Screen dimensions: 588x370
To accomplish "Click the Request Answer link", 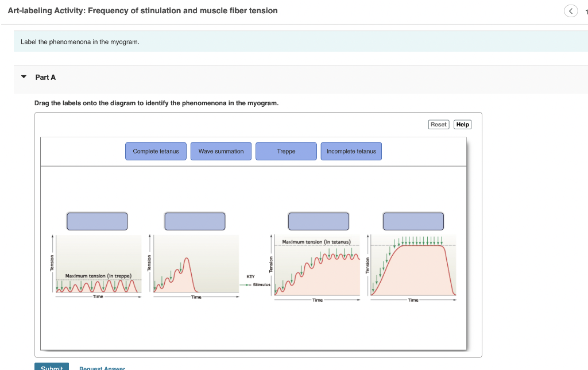I will click(x=102, y=368).
